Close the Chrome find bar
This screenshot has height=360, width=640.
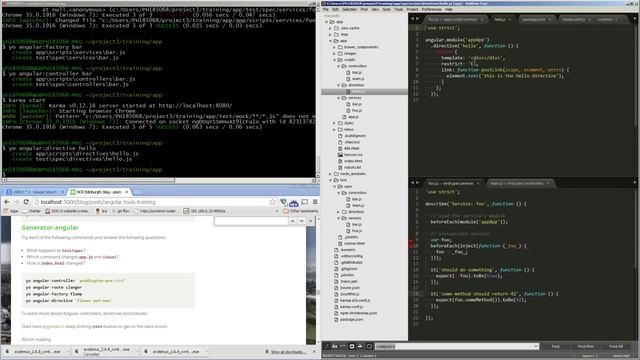[x=311, y=221]
